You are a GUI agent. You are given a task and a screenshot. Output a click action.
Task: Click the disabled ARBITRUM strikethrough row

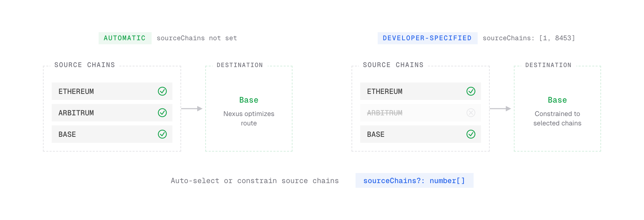421,113
